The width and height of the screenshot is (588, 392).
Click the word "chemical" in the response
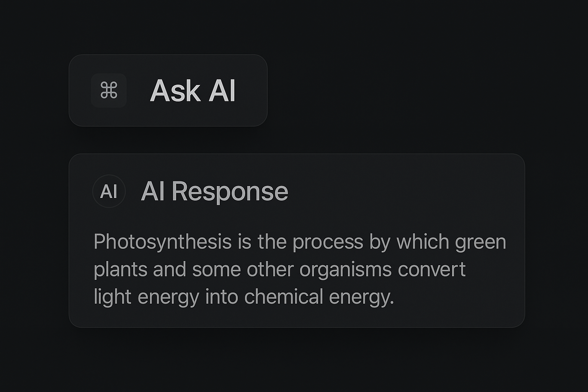click(284, 297)
